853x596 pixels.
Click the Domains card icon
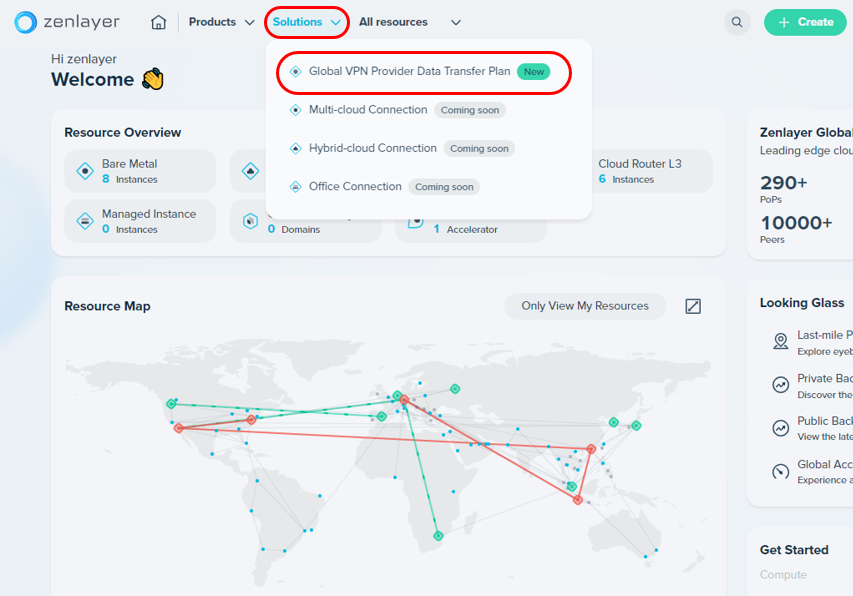pos(250,221)
